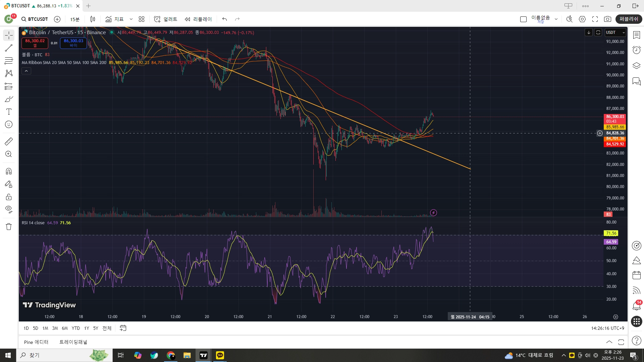The image size is (644, 362).
Task: Toggle hide all drawings eye icon
Action: coord(9,209)
